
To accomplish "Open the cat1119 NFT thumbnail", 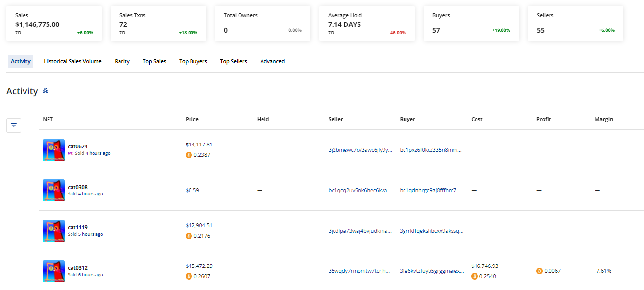I will (53, 231).
